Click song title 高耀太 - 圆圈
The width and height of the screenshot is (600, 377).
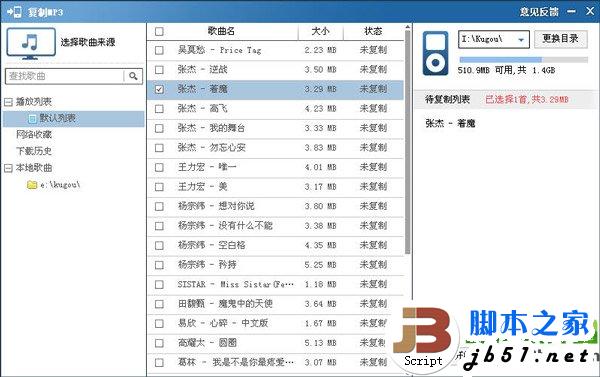(207, 343)
